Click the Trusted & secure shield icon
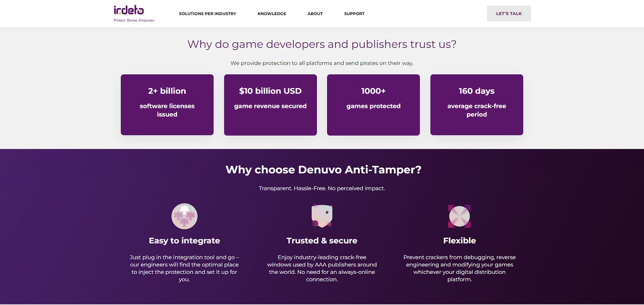This screenshot has width=644, height=305. pyautogui.click(x=322, y=216)
